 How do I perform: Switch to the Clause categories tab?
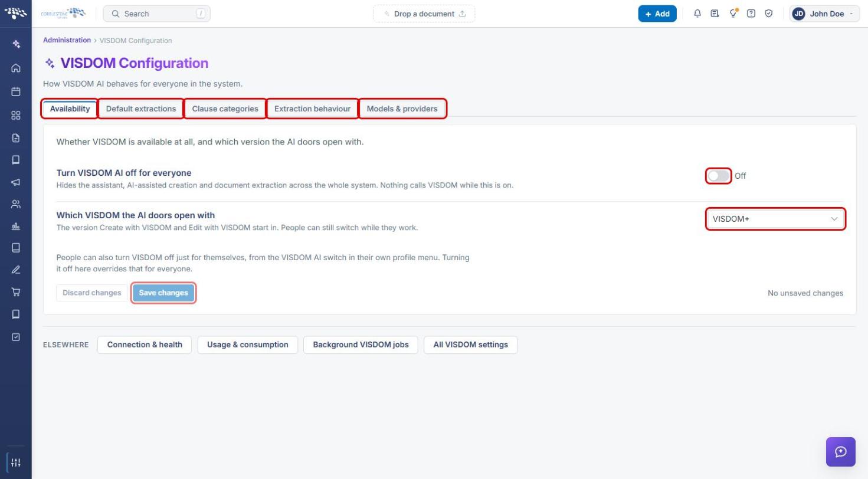tap(225, 109)
